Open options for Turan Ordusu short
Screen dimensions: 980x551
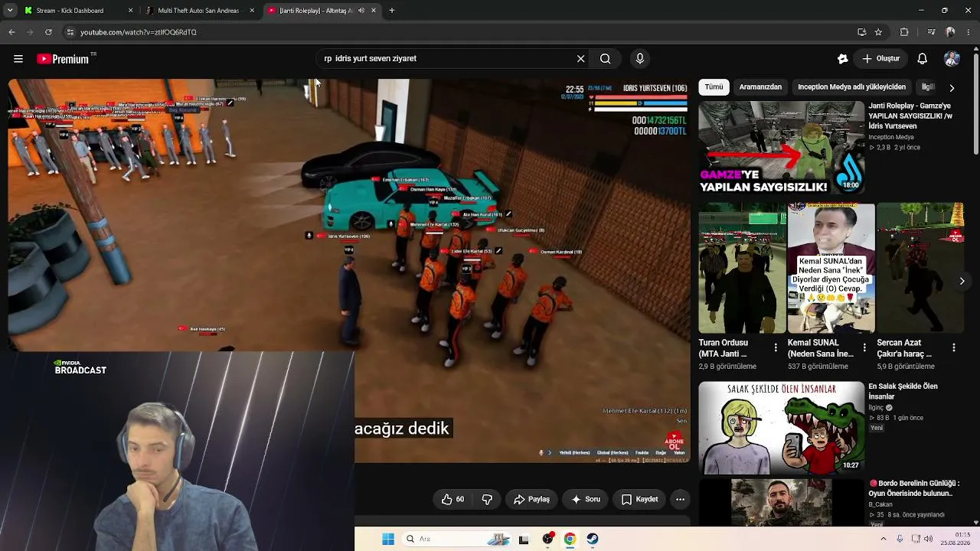coord(775,347)
